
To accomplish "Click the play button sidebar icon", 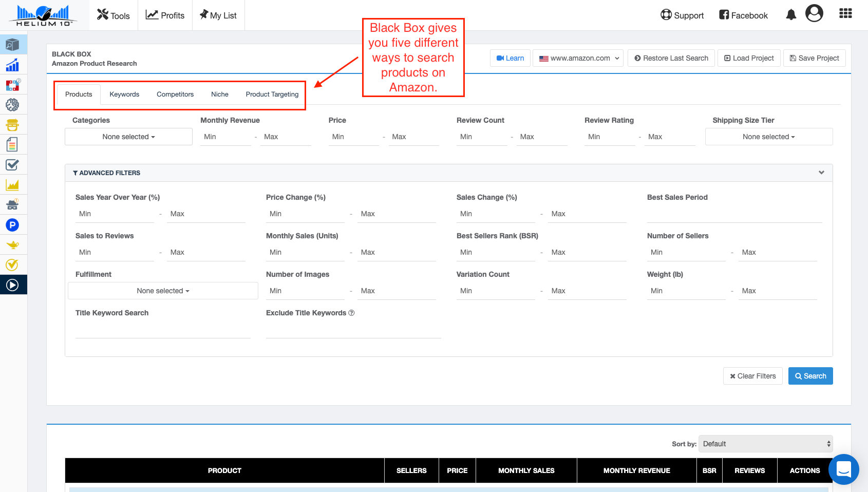I will point(12,285).
